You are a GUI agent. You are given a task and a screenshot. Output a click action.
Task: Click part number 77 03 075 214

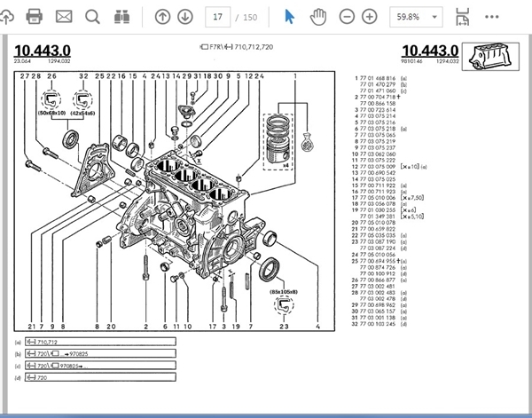378,116
